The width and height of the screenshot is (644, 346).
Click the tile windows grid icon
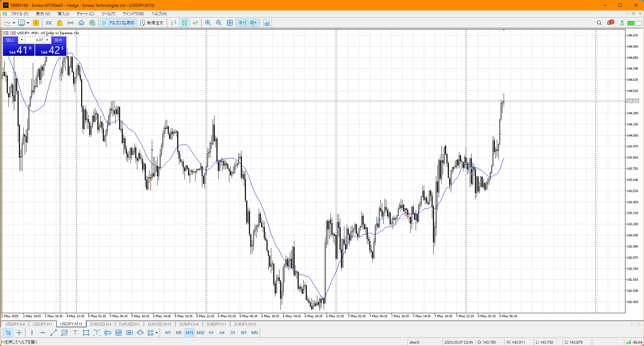(x=230, y=23)
